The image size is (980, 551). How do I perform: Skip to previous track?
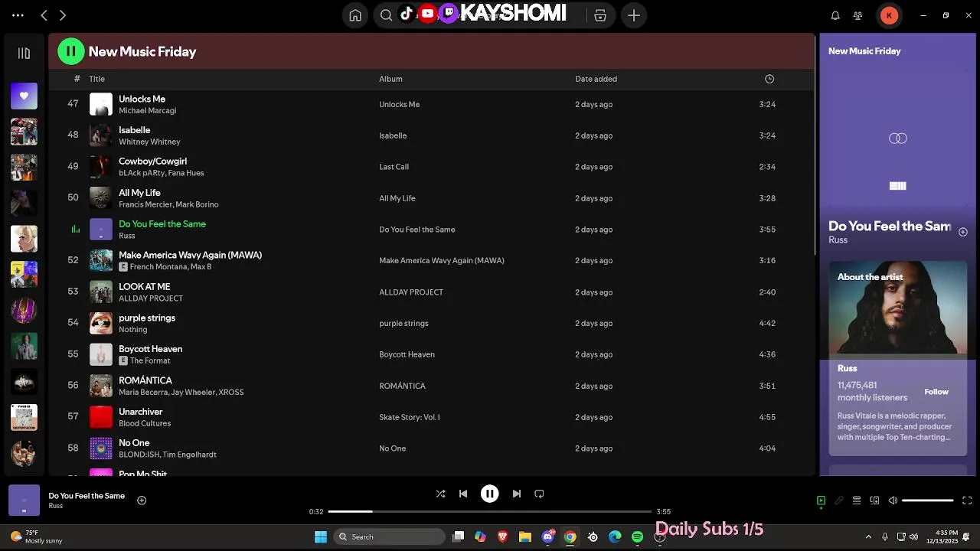pos(463,494)
